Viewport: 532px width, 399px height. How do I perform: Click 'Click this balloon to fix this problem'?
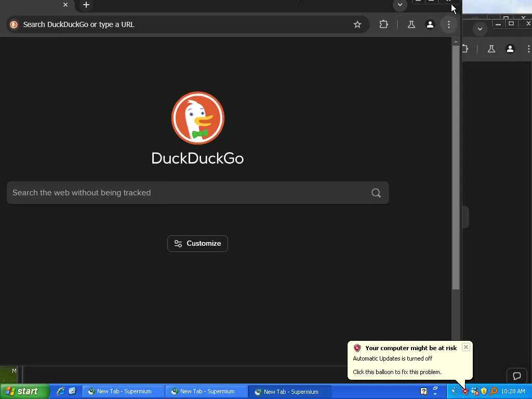tap(397, 372)
